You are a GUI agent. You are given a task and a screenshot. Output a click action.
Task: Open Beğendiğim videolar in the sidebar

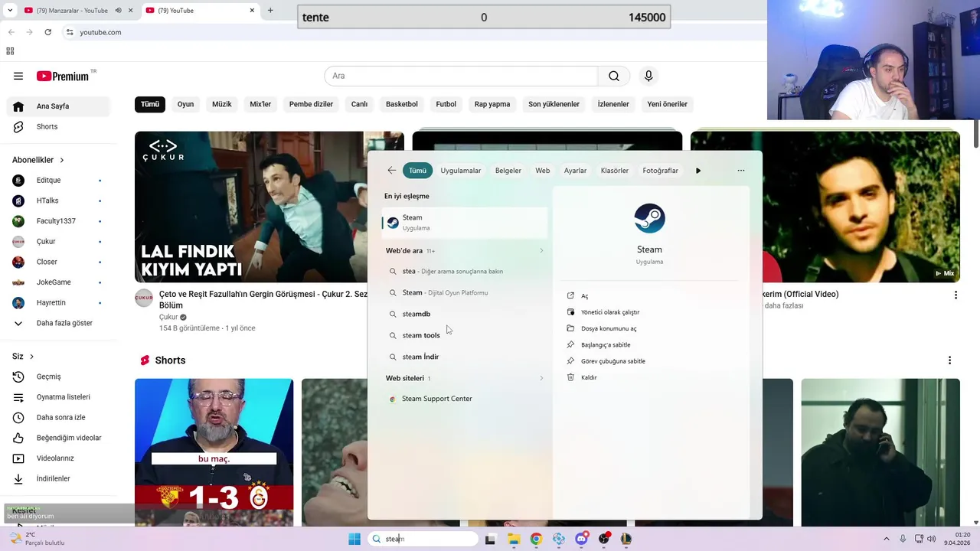point(58,438)
